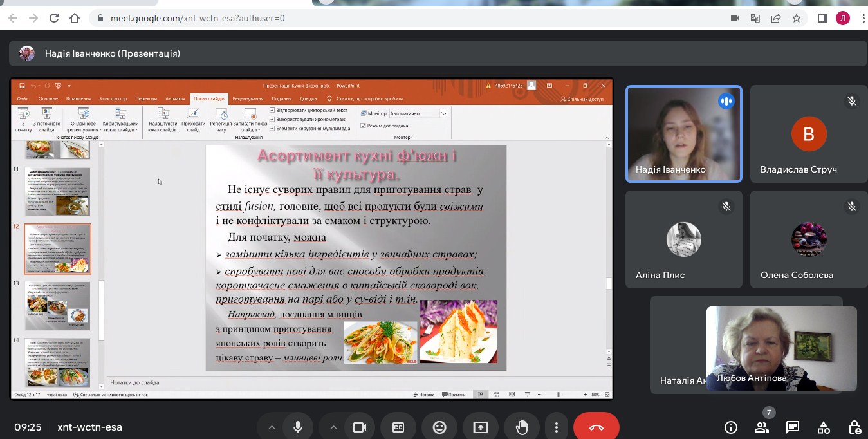This screenshot has height=439, width=868.
Task: Raise hand in the meeting
Action: 522,427
